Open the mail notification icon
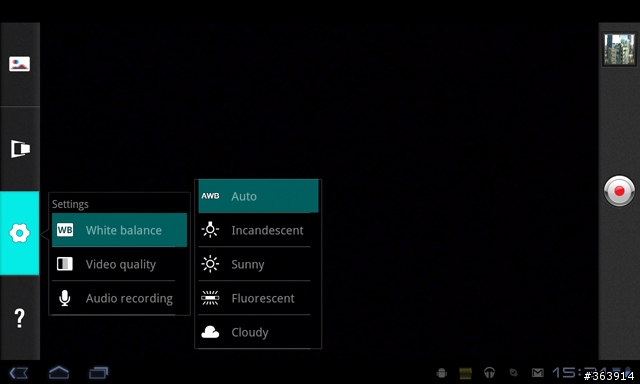The width and height of the screenshot is (640, 384). click(x=538, y=373)
